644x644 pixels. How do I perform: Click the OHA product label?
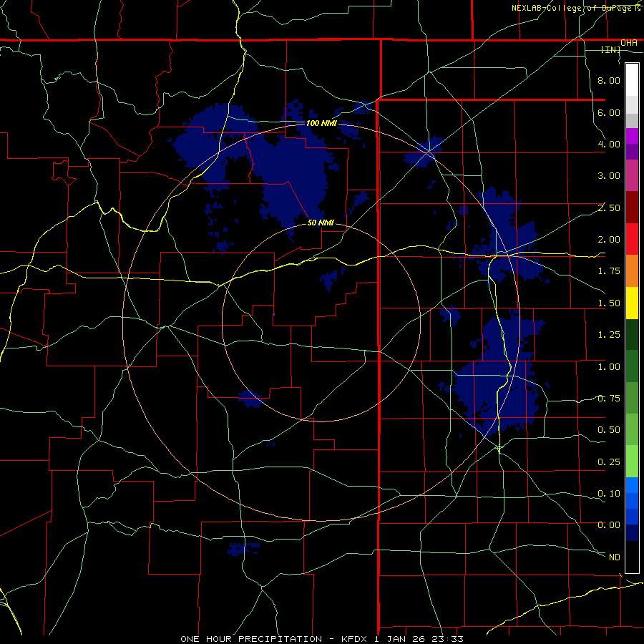[629, 43]
